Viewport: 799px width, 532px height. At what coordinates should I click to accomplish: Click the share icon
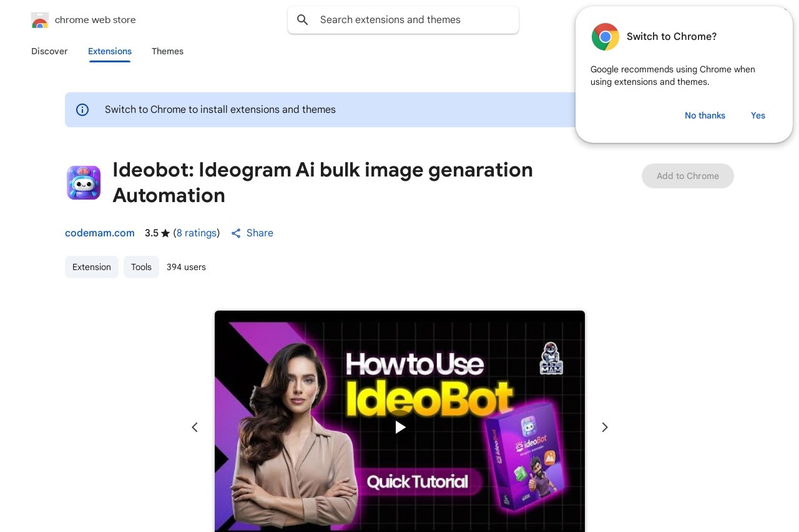pos(236,233)
